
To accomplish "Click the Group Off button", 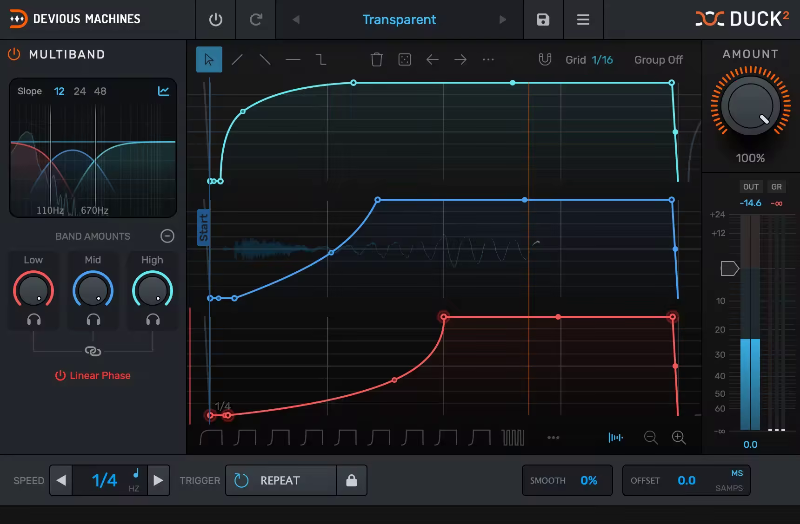I will [658, 60].
